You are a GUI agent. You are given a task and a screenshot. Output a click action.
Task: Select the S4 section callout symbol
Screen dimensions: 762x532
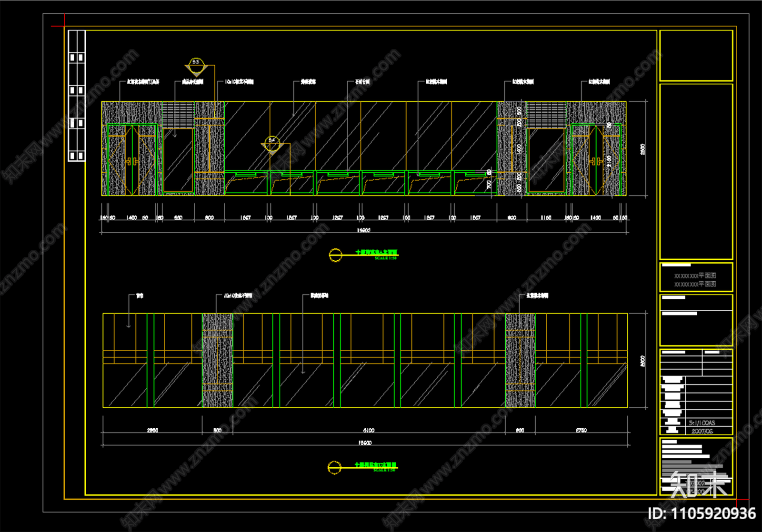tap(272, 142)
